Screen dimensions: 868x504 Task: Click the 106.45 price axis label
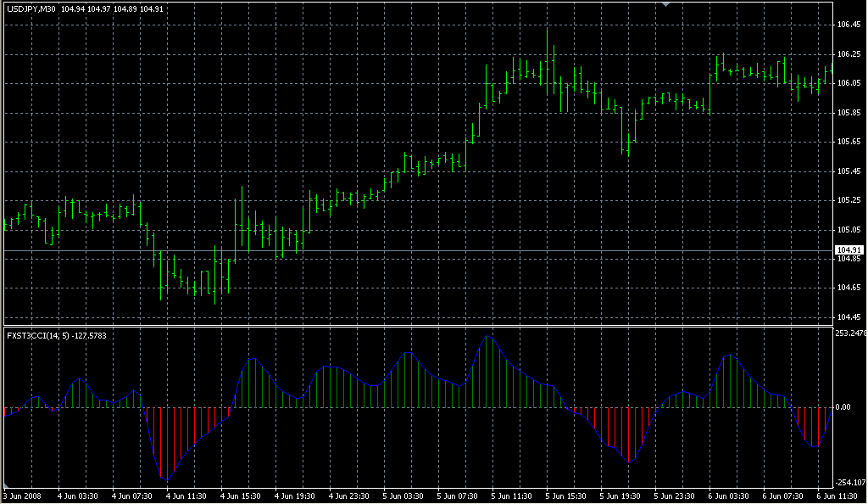[849, 25]
